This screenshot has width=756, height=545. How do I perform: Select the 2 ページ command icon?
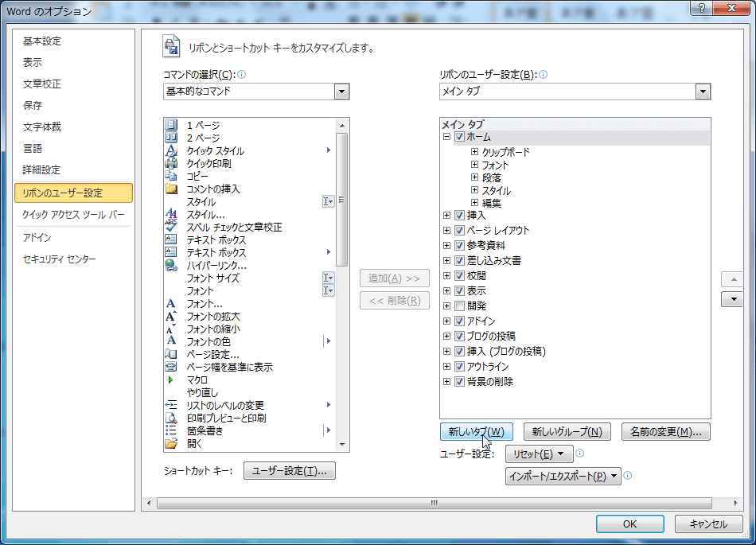(x=171, y=138)
